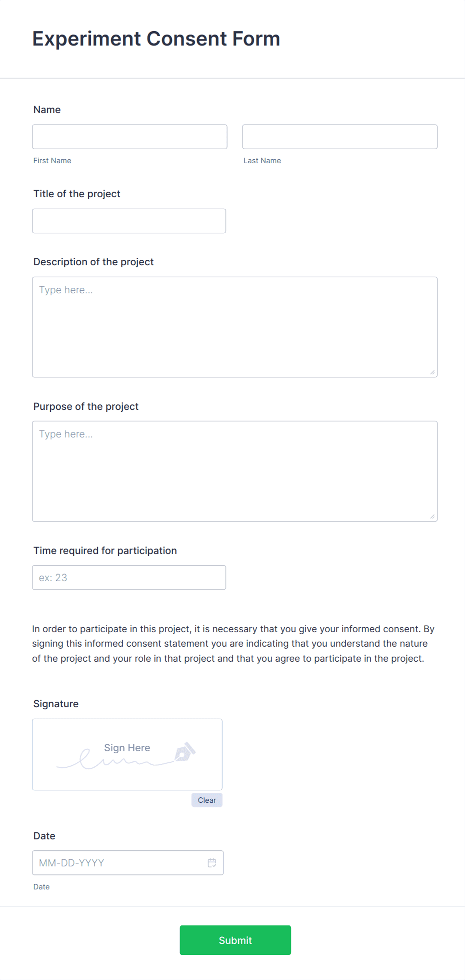Click the calendar icon in the Date field
Viewport: 465px width, 980px height.
click(212, 862)
